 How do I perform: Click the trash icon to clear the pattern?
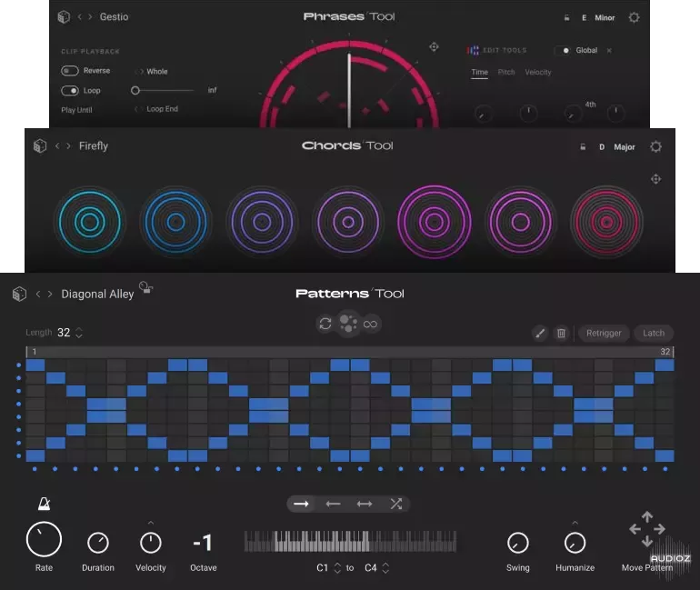click(561, 334)
